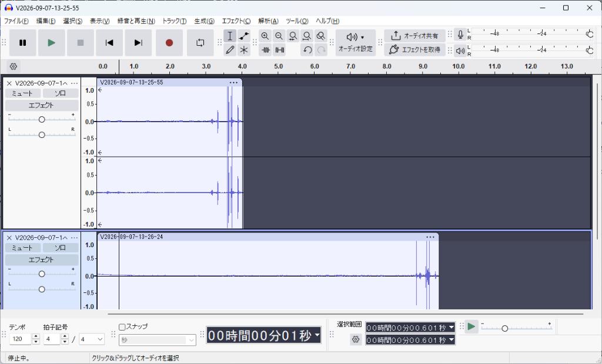Click the エフェクトを取得 get effects button
This screenshot has height=364, width=602.
[x=414, y=49]
